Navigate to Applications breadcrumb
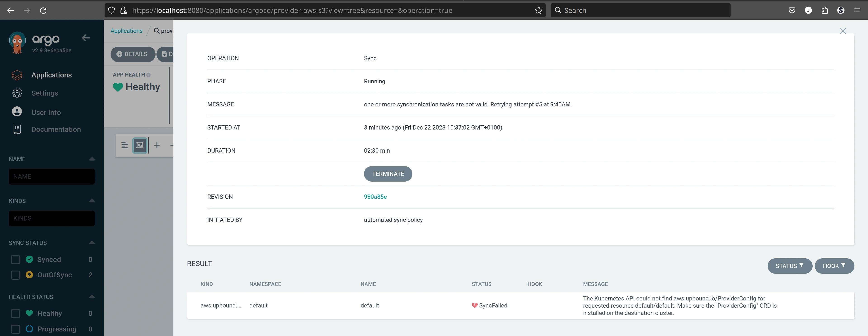The height and width of the screenshot is (336, 868). 126,31
